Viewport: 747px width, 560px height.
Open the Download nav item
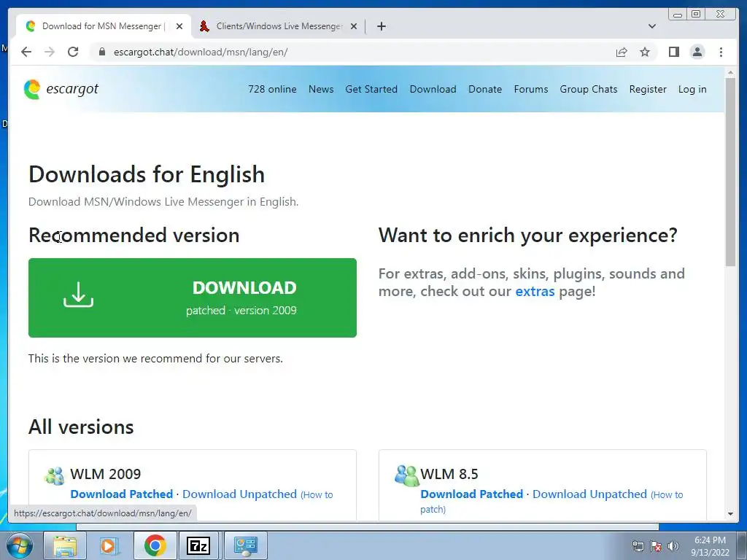click(433, 89)
